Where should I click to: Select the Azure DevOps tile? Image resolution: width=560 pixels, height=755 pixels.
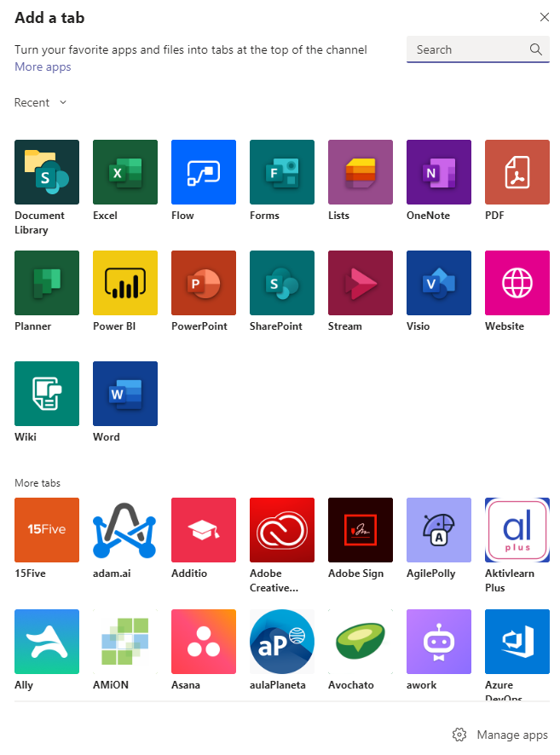(x=517, y=642)
